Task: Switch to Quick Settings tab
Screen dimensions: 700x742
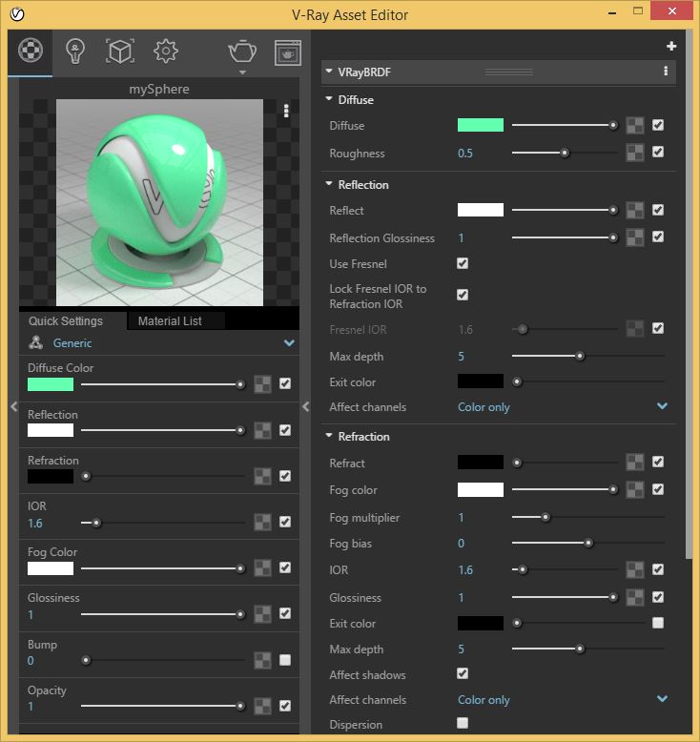Action: (66, 320)
